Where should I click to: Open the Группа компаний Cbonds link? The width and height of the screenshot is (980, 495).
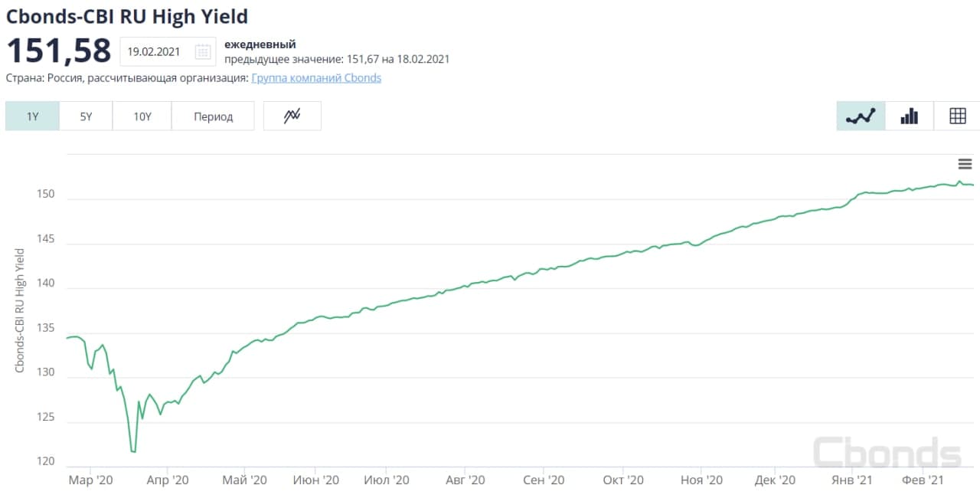316,78
